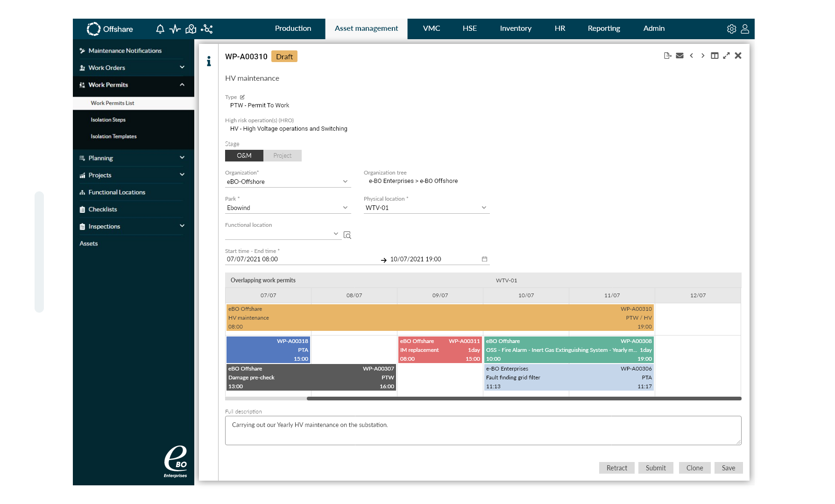This screenshot has width=835, height=504.
Task: Expand permit panel to full screen
Action: [726, 56]
